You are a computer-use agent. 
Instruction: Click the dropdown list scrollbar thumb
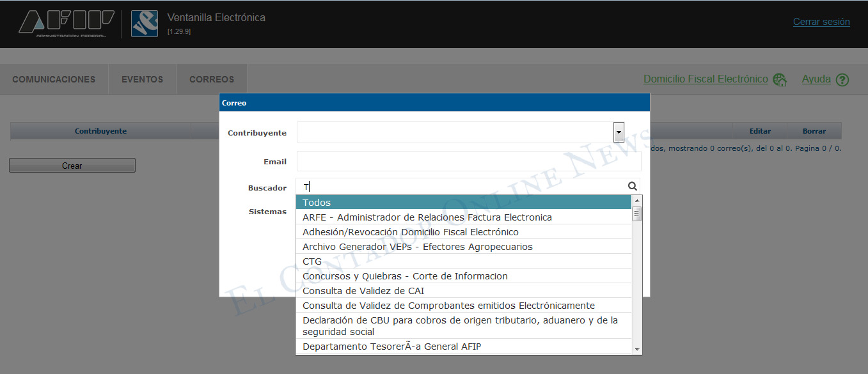click(x=636, y=214)
